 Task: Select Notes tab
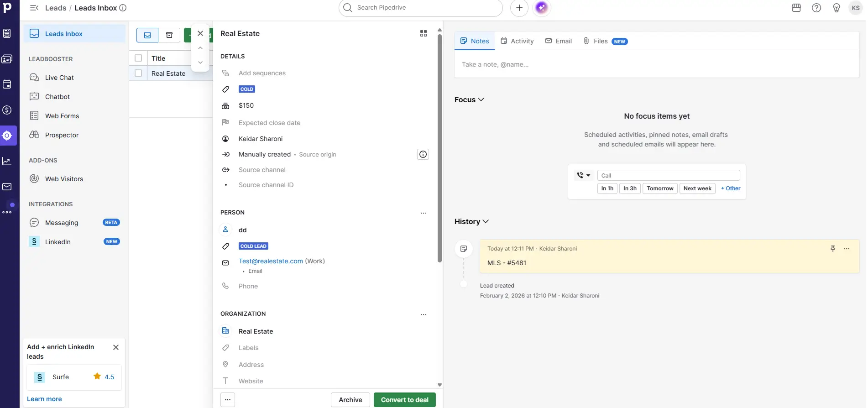pyautogui.click(x=475, y=41)
